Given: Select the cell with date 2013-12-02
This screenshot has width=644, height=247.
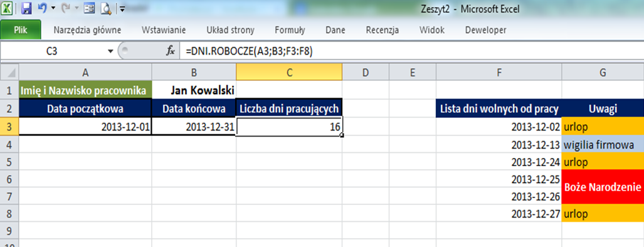Looking at the screenshot, I should (499, 127).
